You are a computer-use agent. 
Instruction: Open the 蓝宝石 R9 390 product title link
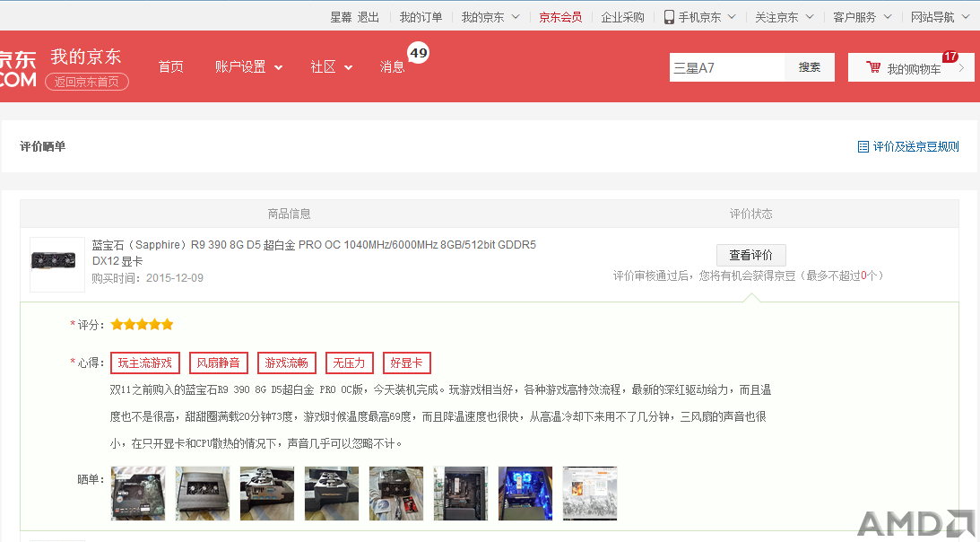[x=314, y=253]
